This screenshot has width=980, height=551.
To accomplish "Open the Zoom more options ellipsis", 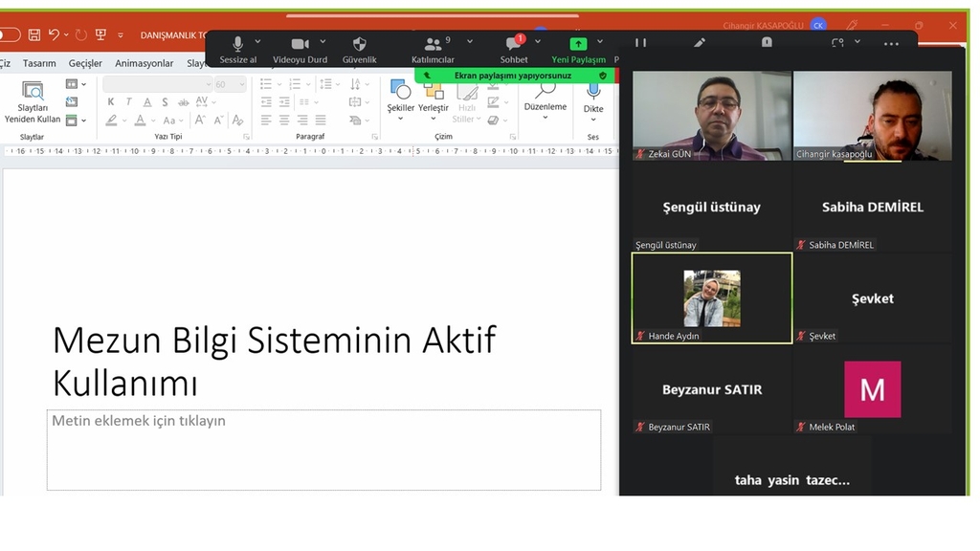I will point(891,44).
